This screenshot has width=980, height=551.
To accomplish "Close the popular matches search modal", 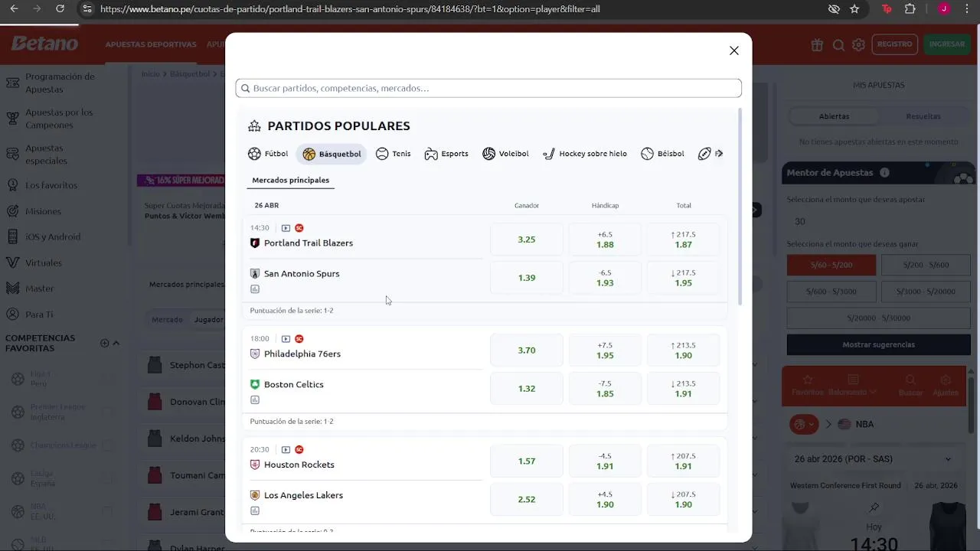I will pyautogui.click(x=733, y=51).
